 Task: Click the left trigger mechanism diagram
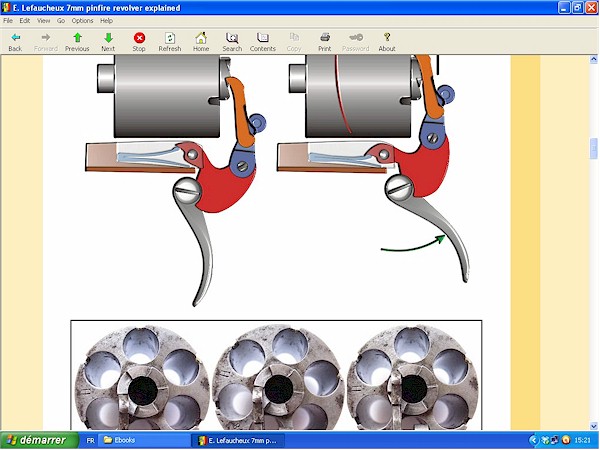(x=176, y=180)
